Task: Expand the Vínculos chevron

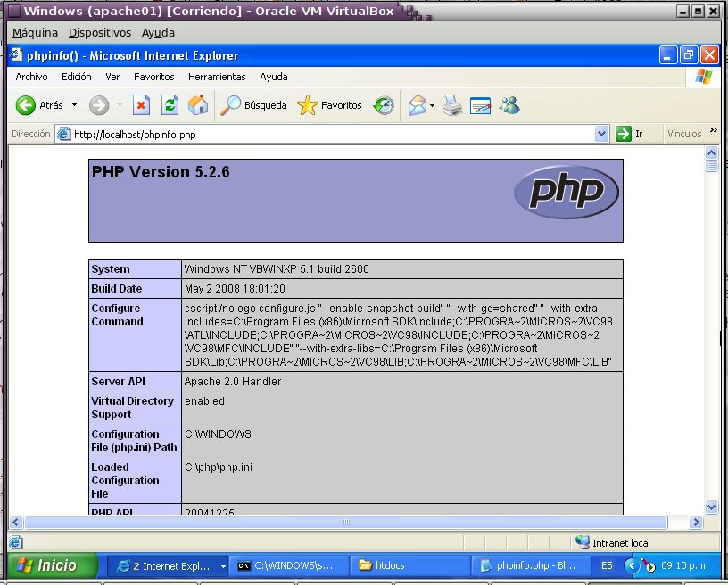Action: point(714,130)
